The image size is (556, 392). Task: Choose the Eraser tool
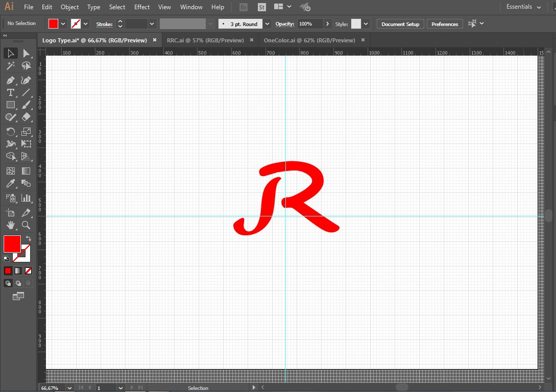(x=26, y=117)
